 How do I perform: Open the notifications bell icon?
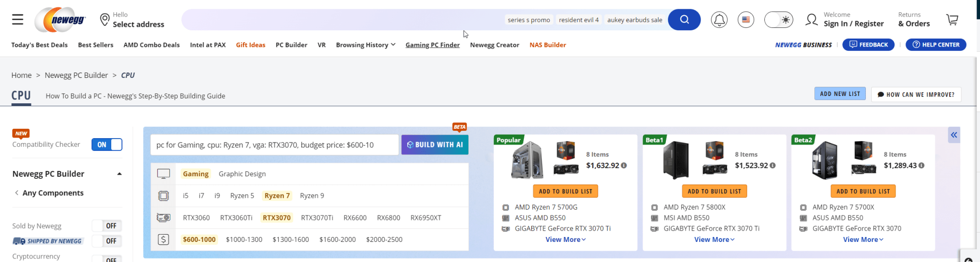point(719,20)
